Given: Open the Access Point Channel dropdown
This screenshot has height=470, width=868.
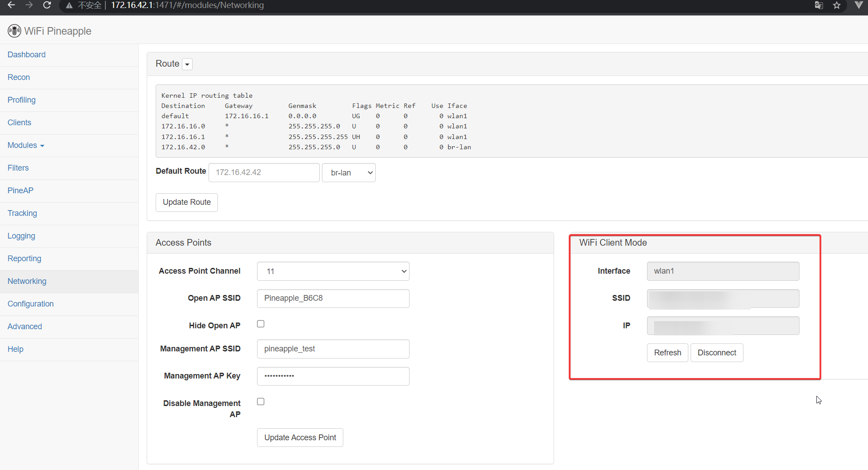Looking at the screenshot, I should (333, 271).
